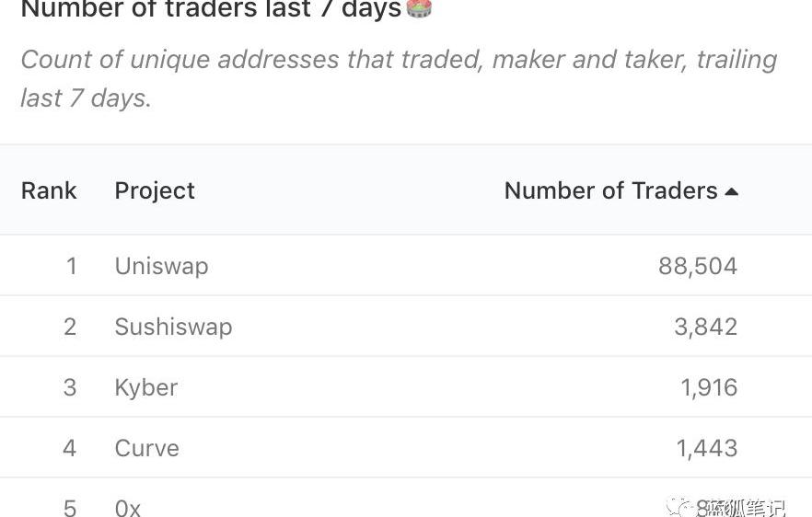Click the Kyber trader count 1,916
Screen dimensions: 812x517
click(x=708, y=387)
